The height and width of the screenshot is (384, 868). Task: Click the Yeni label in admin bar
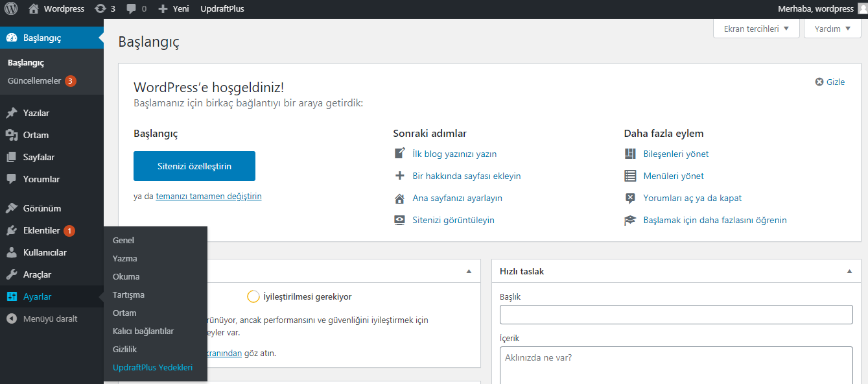point(181,9)
